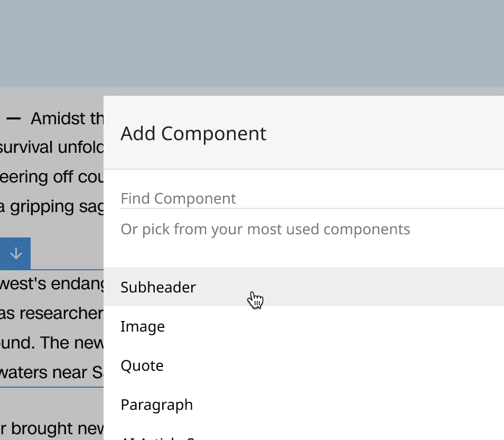Choose Subheader from the component list
Viewport: 504px width, 440px height.
(x=304, y=287)
